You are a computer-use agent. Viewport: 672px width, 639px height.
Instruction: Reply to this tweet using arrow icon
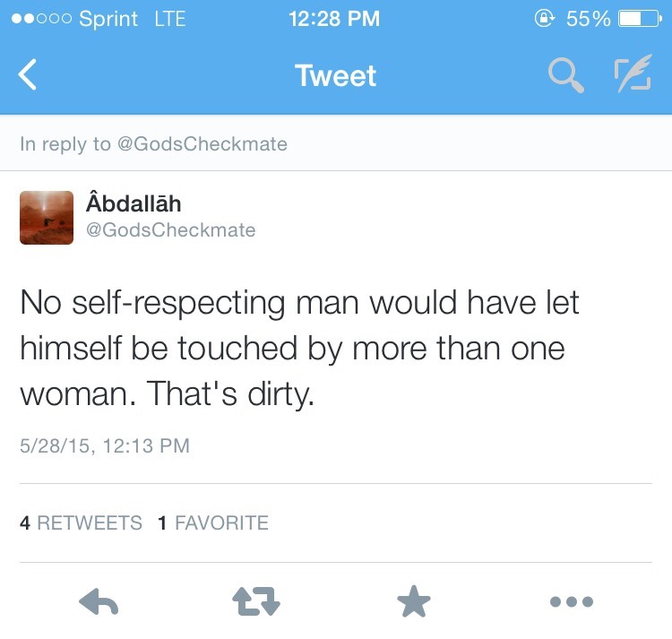click(99, 601)
